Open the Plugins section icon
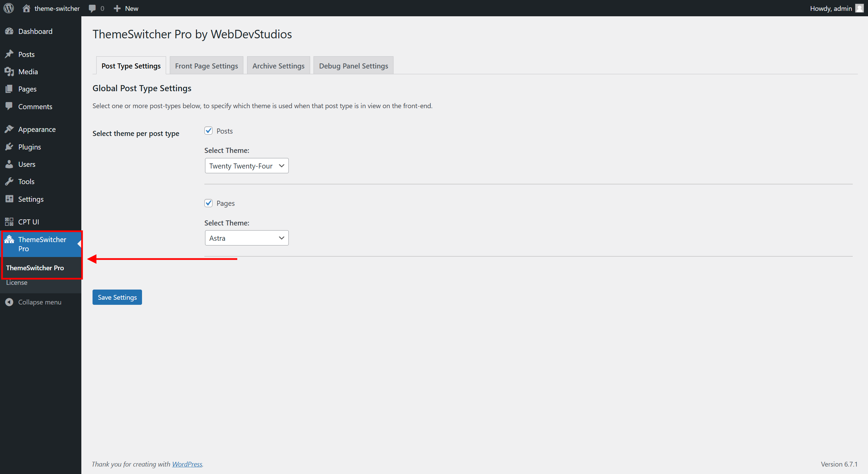 point(9,146)
